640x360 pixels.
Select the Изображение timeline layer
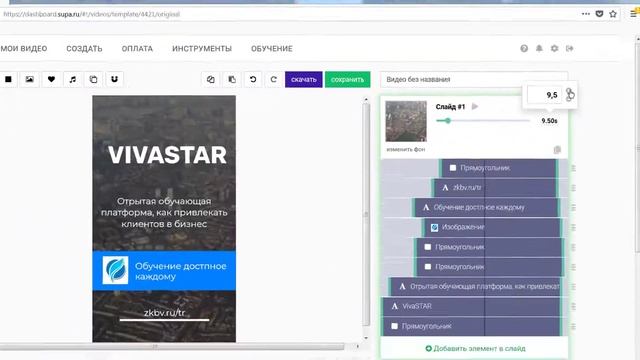pos(492,227)
